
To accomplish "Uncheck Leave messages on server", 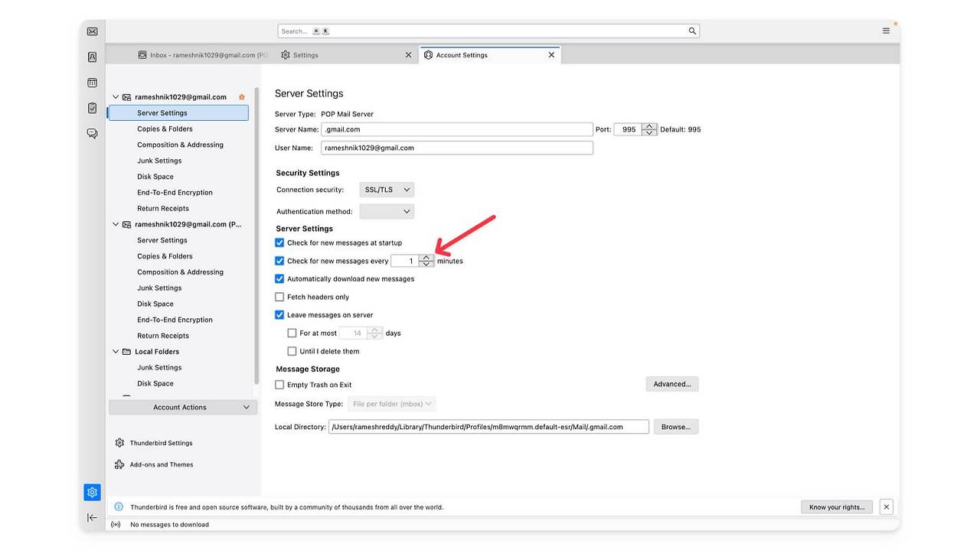I will click(x=279, y=315).
